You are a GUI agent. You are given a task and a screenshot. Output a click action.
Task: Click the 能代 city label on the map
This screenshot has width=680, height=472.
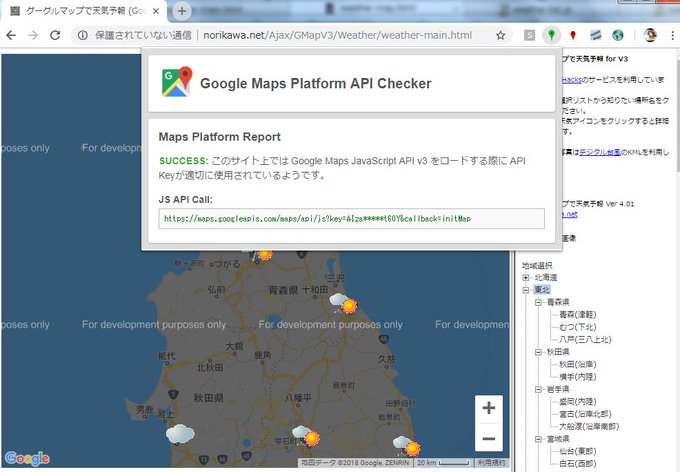pyautogui.click(x=167, y=357)
